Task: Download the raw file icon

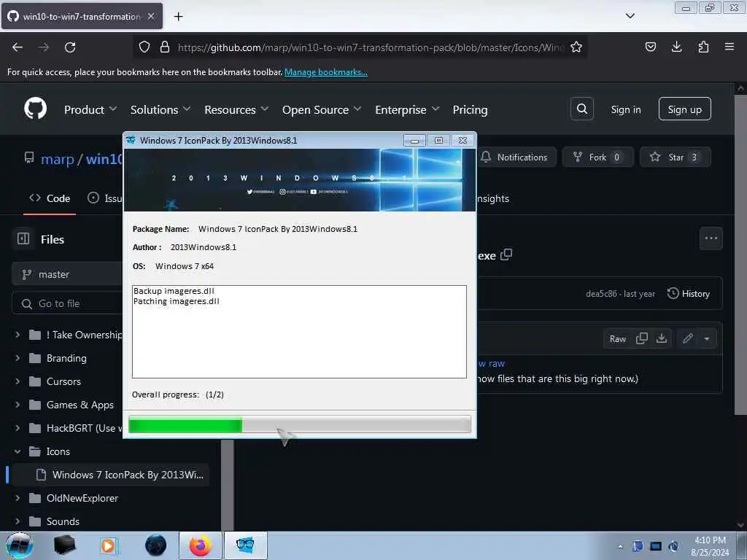Action: (x=661, y=338)
